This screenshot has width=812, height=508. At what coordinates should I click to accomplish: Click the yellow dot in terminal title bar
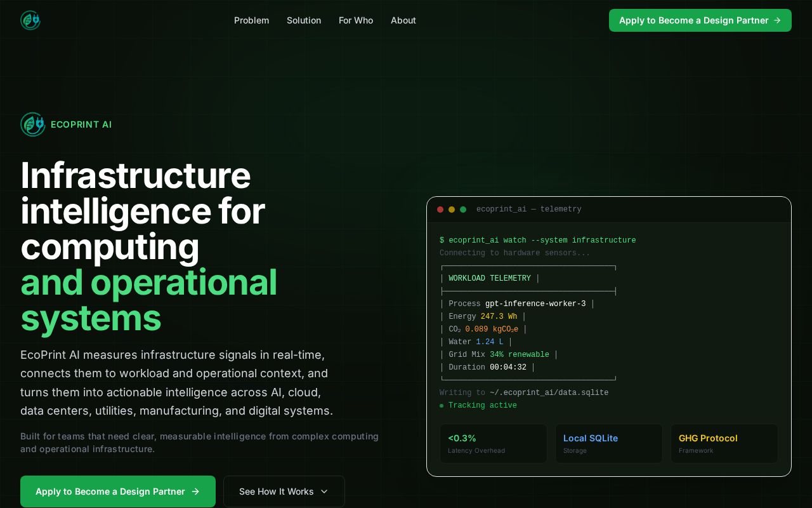[452, 210]
